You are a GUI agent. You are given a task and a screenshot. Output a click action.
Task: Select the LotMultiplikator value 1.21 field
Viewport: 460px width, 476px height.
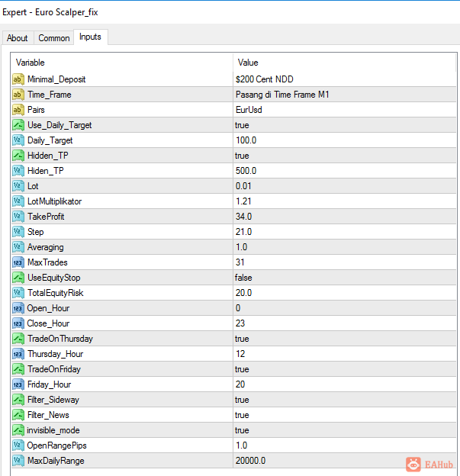click(x=345, y=201)
